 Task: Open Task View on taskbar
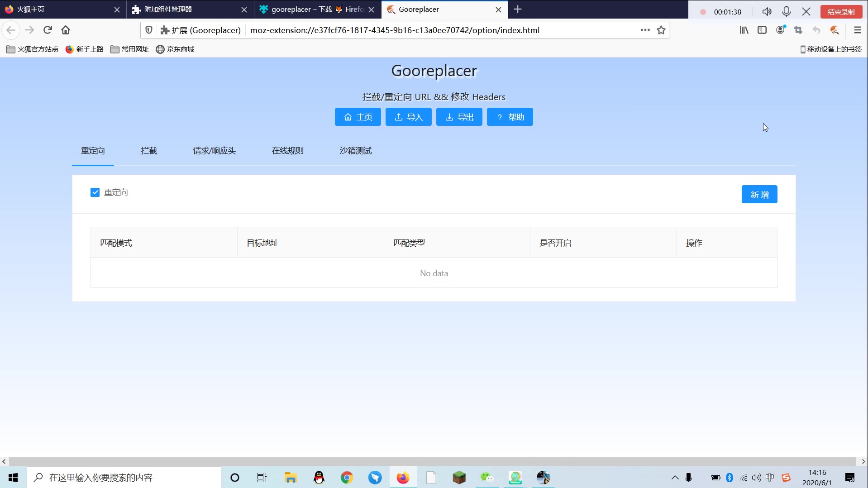tap(262, 478)
